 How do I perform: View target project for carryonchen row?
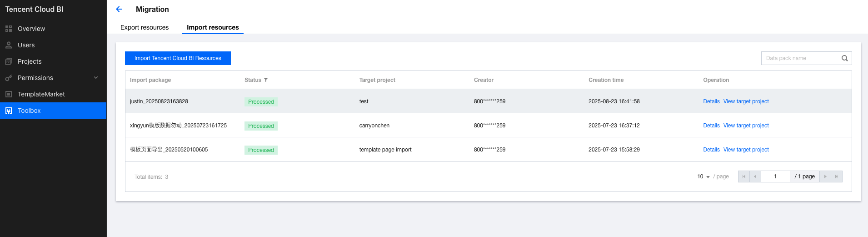(746, 126)
